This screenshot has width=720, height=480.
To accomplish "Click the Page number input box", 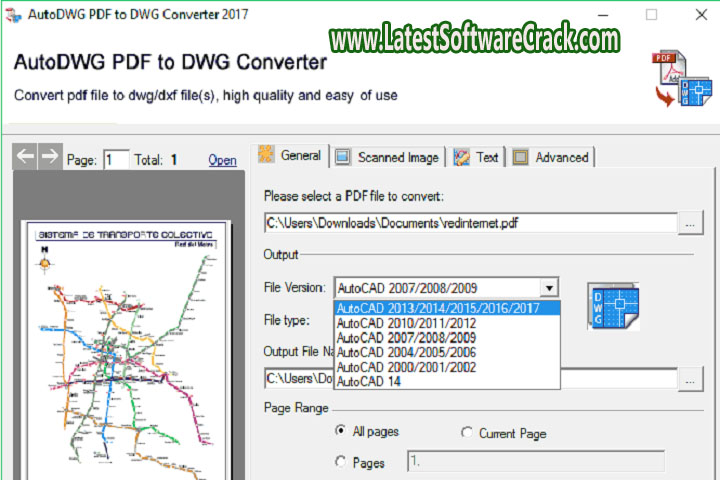I will tap(116, 160).
